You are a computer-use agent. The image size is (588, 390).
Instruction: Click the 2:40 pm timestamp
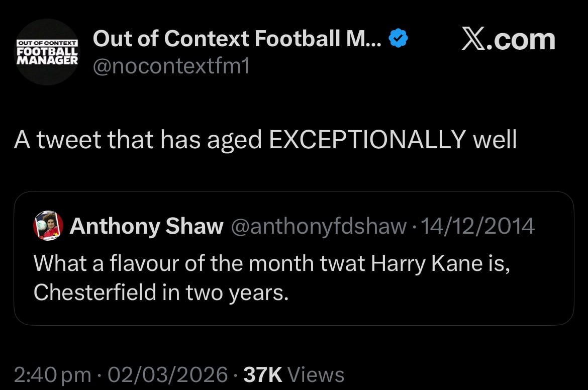52,374
